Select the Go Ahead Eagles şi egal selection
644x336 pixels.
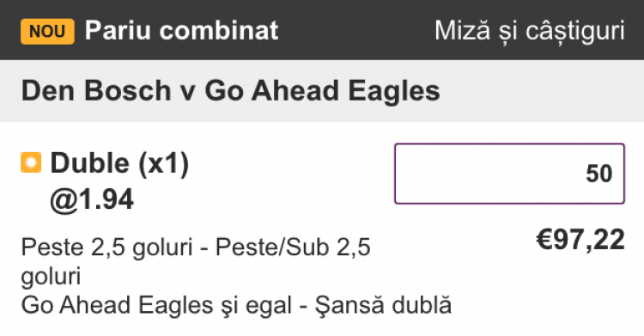pos(156,306)
